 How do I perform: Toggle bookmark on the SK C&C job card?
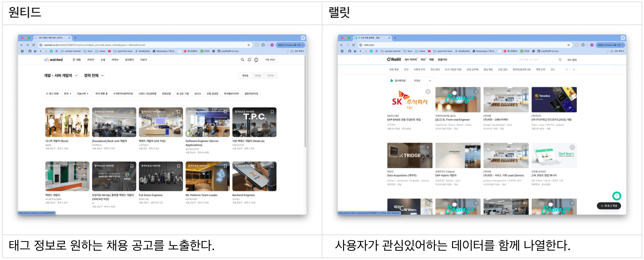(x=428, y=92)
